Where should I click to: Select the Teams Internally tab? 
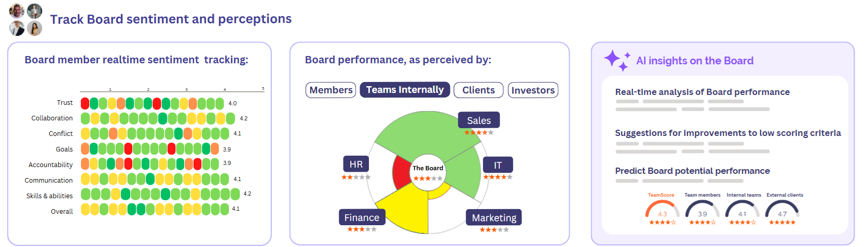pyautogui.click(x=405, y=90)
